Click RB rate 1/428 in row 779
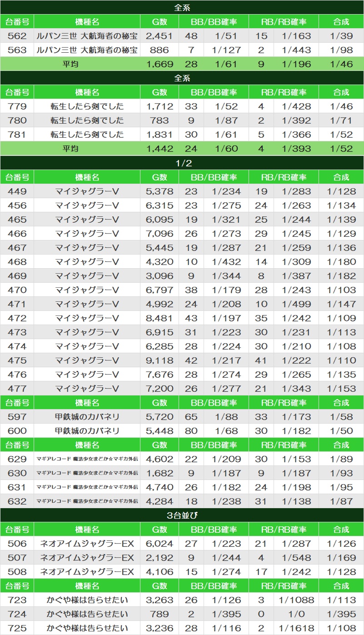Image resolution: width=364 pixels, height=635 pixels. pyautogui.click(x=296, y=106)
